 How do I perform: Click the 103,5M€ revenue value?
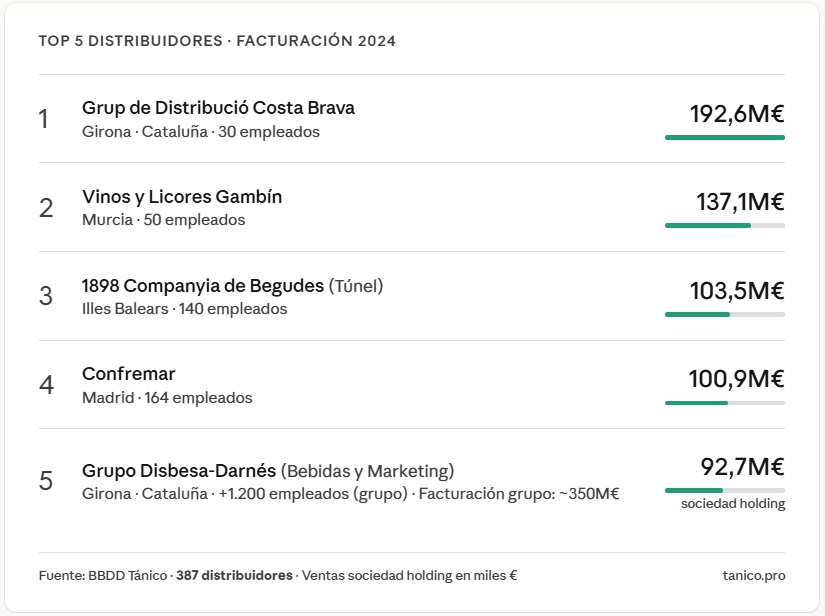coord(737,291)
